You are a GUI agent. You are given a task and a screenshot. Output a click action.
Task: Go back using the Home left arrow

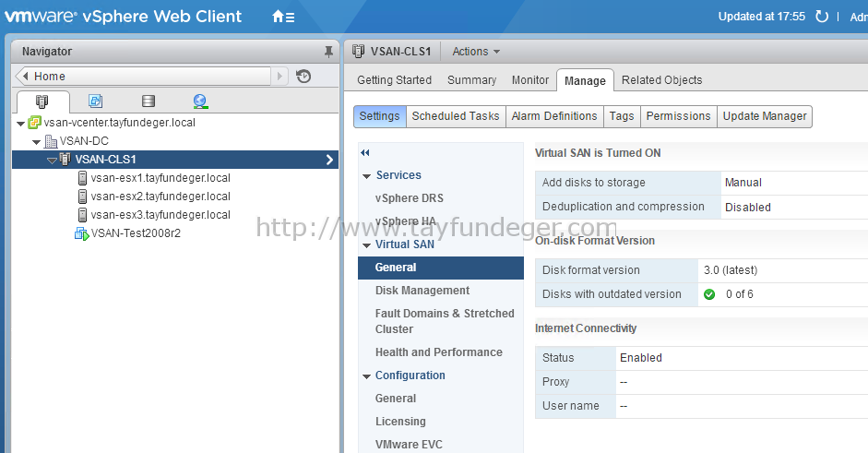coord(25,76)
